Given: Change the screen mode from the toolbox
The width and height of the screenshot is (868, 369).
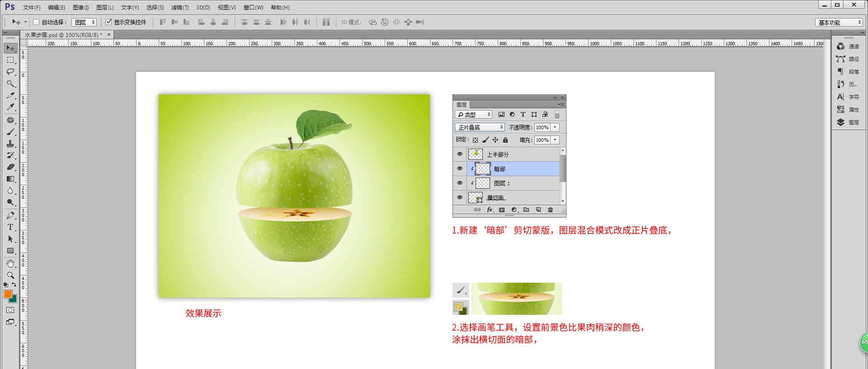Looking at the screenshot, I should click(x=10, y=322).
